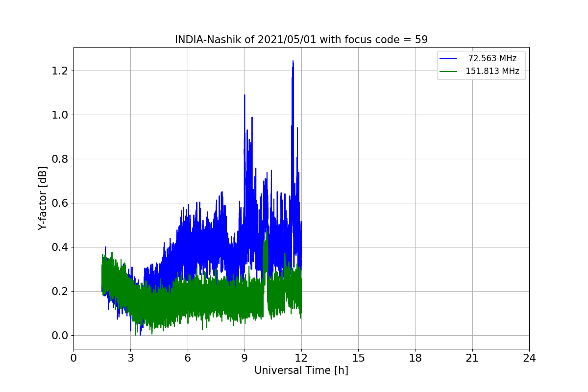Select the 72.563 MHz legend label
The height and width of the screenshot is (392, 588).
[492, 58]
